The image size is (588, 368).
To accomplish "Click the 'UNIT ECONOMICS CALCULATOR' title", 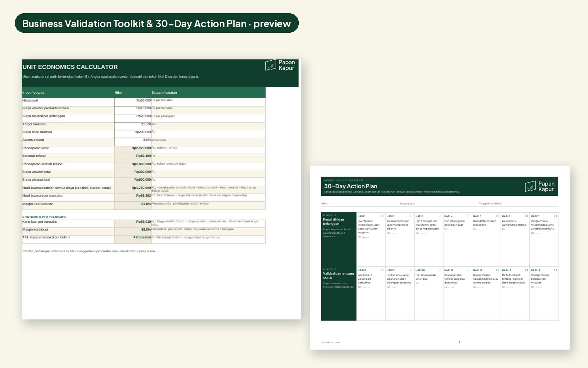I will point(70,67).
